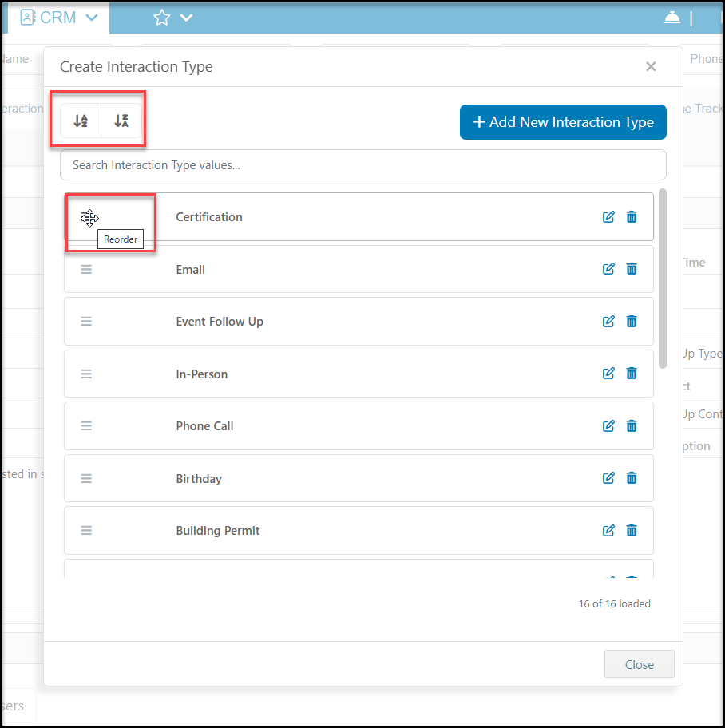This screenshot has height=728, width=725.
Task: Click the favorites star icon
Action: [161, 18]
